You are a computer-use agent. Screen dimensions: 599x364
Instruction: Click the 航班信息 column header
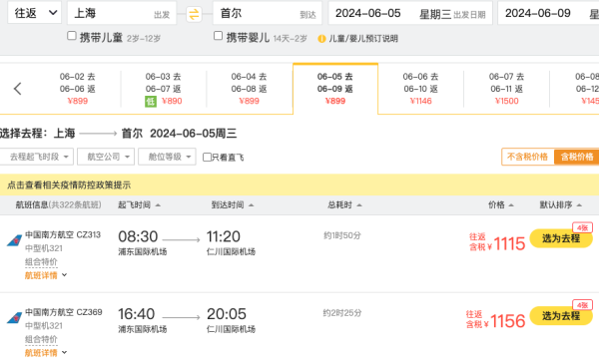(x=58, y=204)
